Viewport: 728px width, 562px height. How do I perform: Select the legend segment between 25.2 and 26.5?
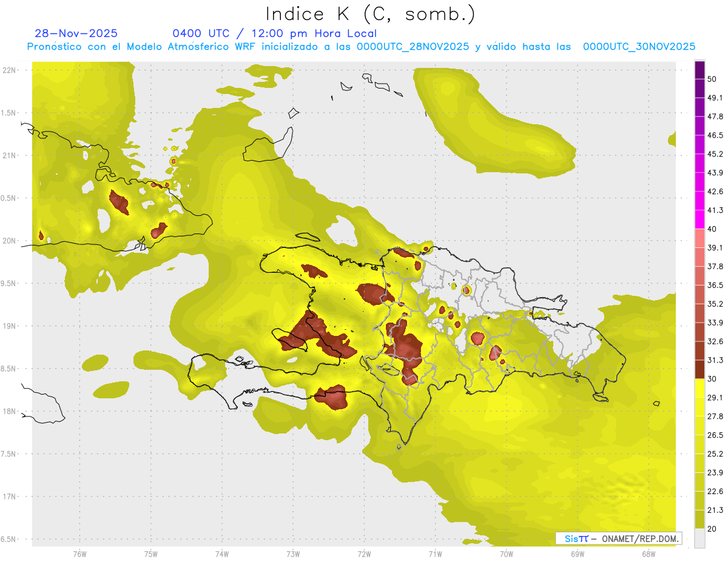(x=699, y=444)
